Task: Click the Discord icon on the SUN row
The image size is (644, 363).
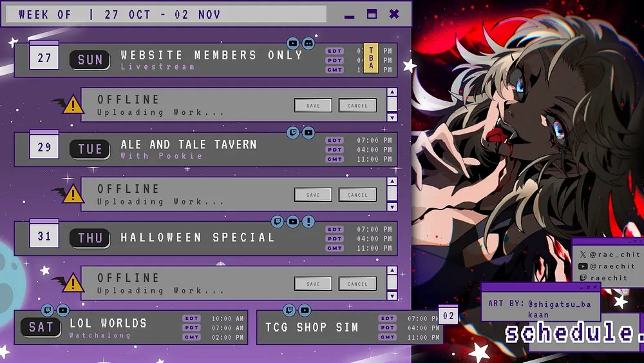Action: point(308,43)
